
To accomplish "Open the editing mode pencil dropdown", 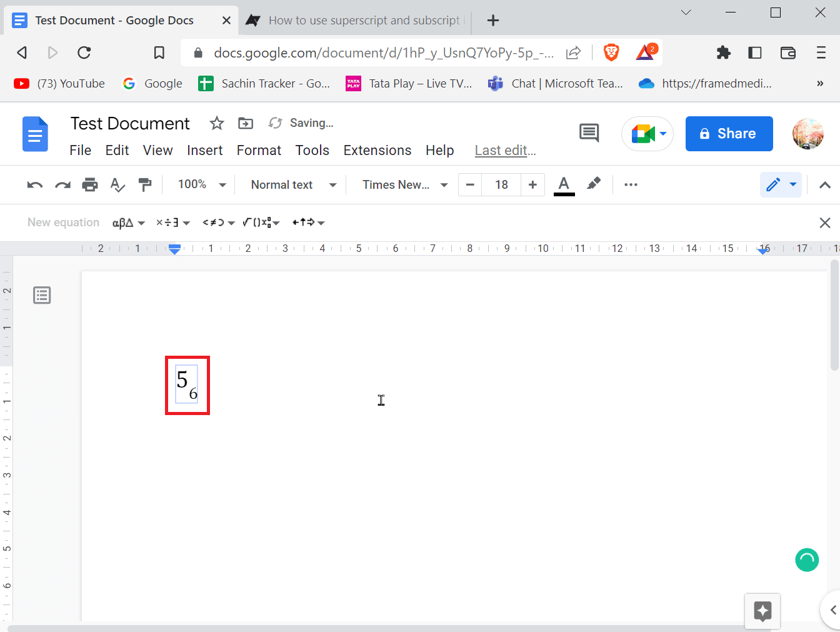I will 781,184.
